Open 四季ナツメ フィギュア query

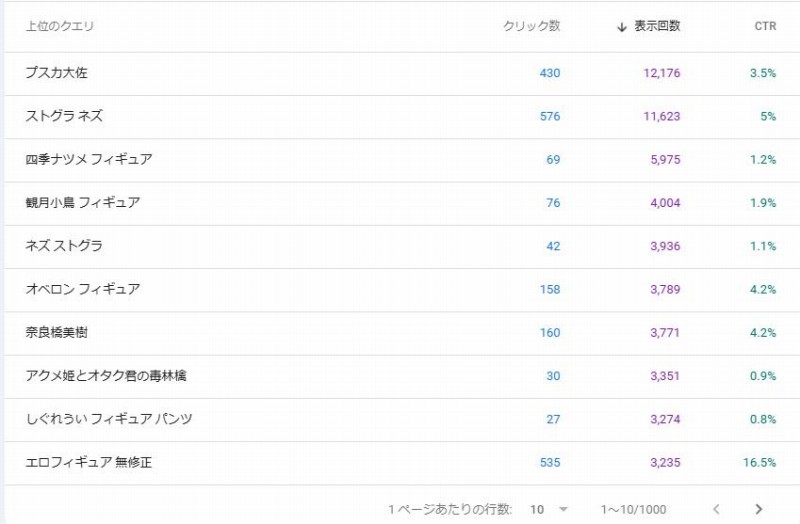pos(89,159)
